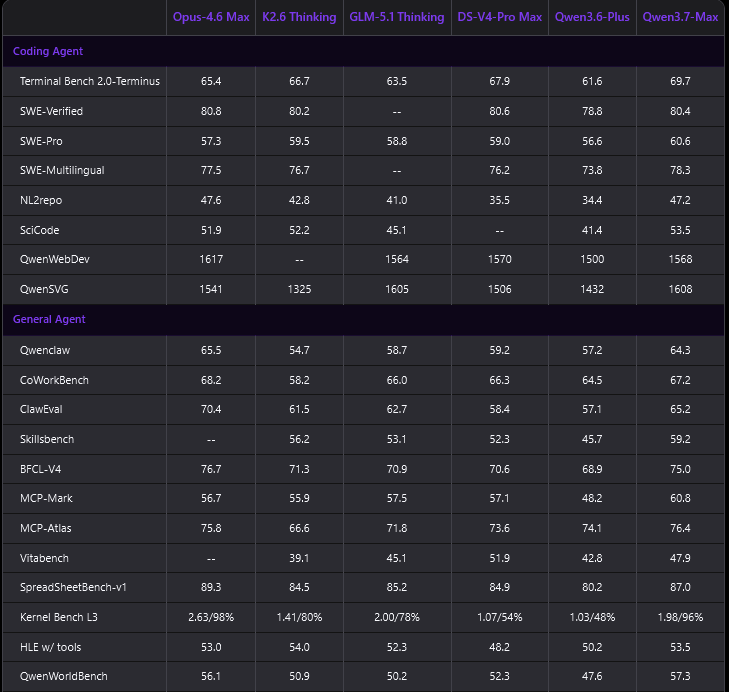This screenshot has width=729, height=692.
Task: Click the 65.5 Qwenclaw score
Action: click(211, 350)
